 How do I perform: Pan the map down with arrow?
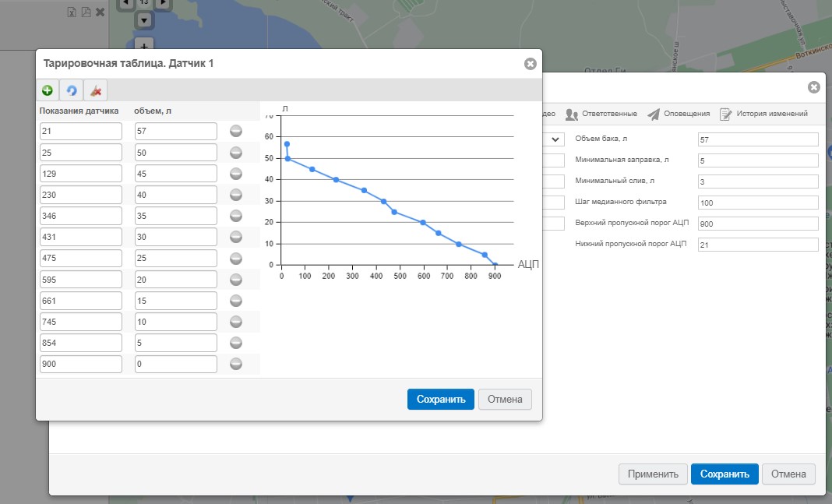143,19
